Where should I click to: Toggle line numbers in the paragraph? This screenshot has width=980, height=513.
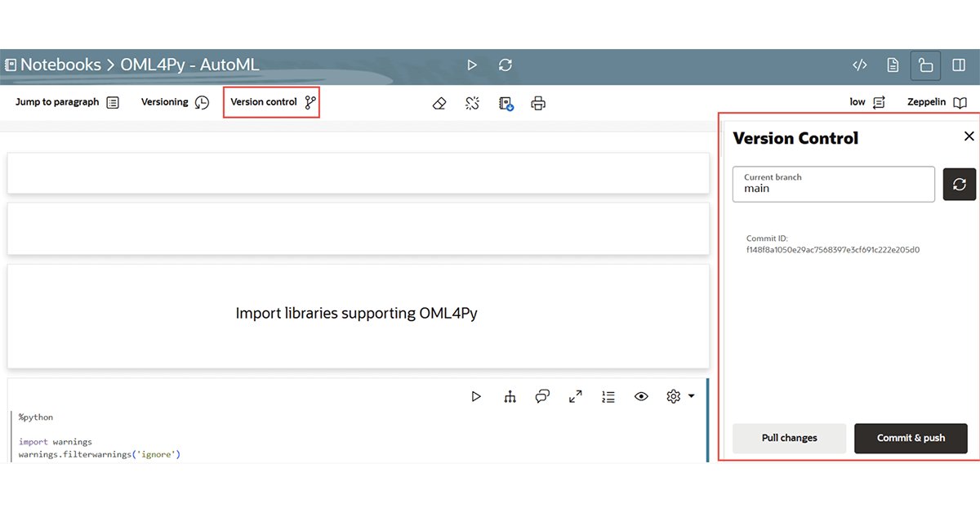(x=608, y=396)
